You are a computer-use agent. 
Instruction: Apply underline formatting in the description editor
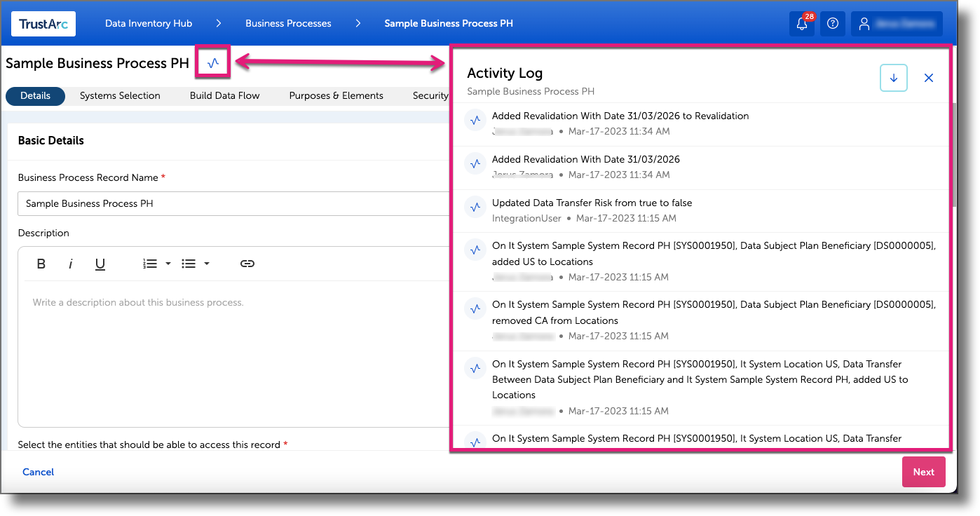[x=100, y=264]
